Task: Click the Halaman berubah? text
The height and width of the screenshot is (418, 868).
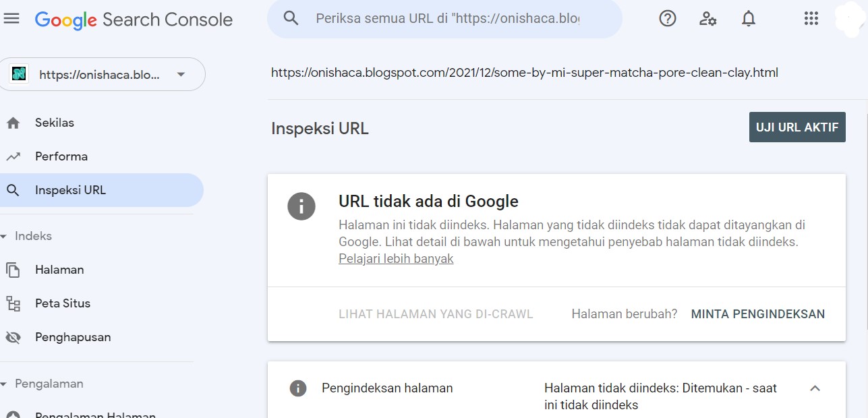Action: [625, 314]
